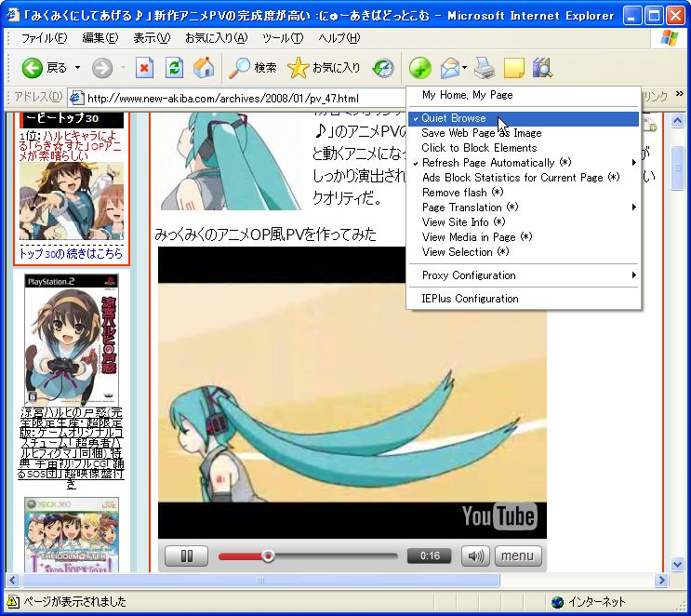Select My Home, My Page entry
The width and height of the screenshot is (691, 616).
[x=523, y=95]
